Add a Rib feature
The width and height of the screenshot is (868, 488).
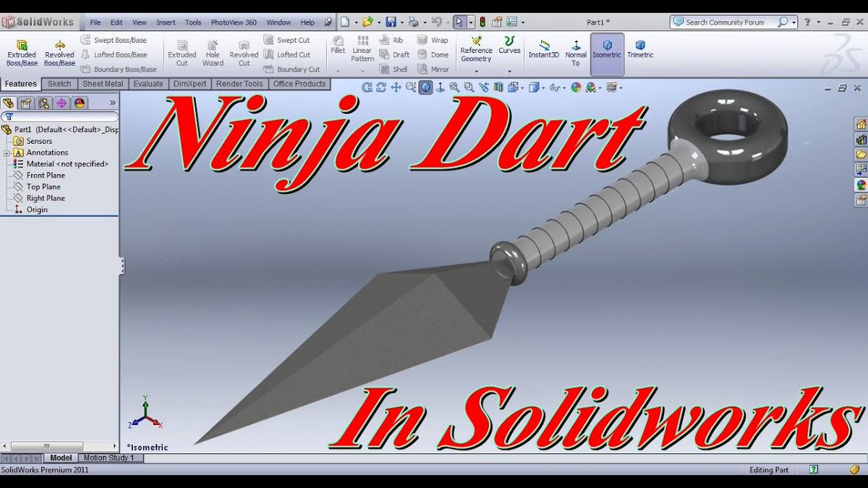coord(391,40)
